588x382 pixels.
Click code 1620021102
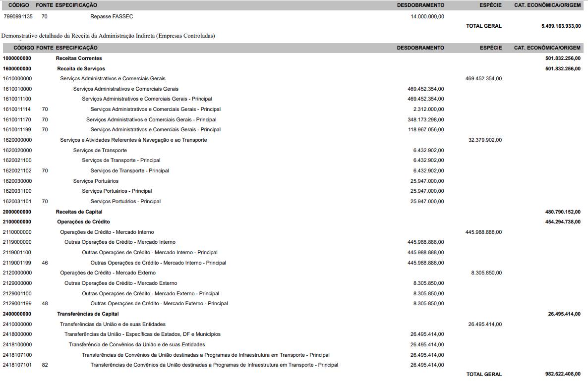pos(17,170)
